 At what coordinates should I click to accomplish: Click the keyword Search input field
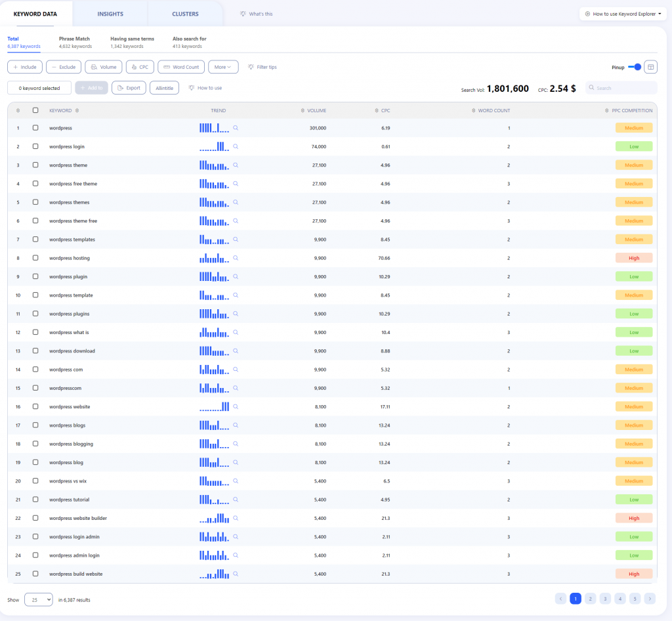621,88
